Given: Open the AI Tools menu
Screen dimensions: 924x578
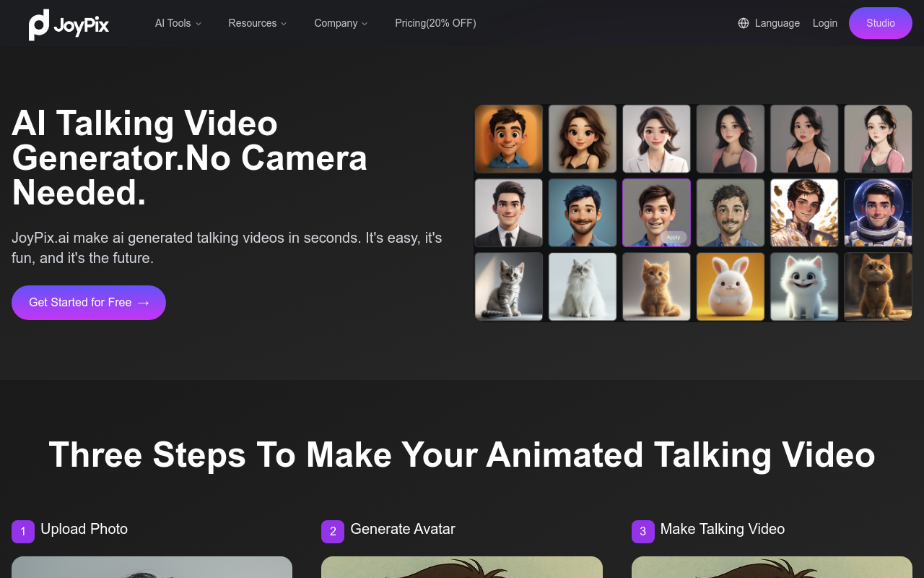Looking at the screenshot, I should coord(178,23).
